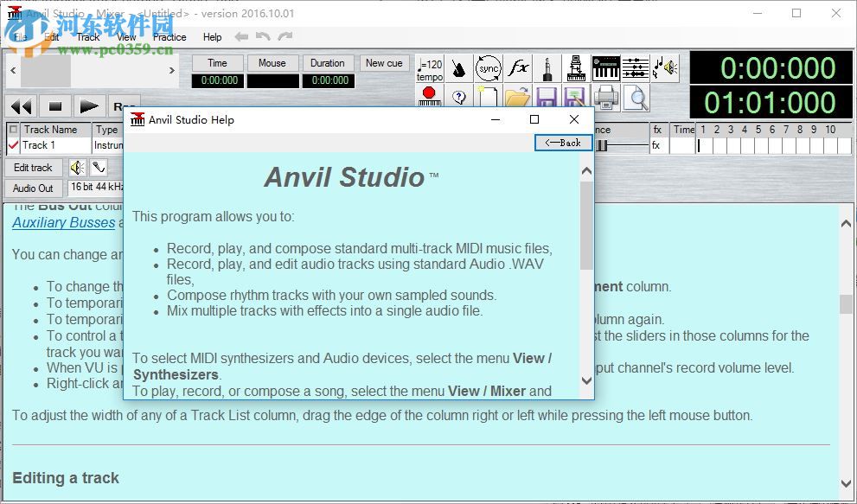Toggle the Track 1 enable checkmark
Image resolution: width=857 pixels, height=504 pixels.
tap(13, 144)
